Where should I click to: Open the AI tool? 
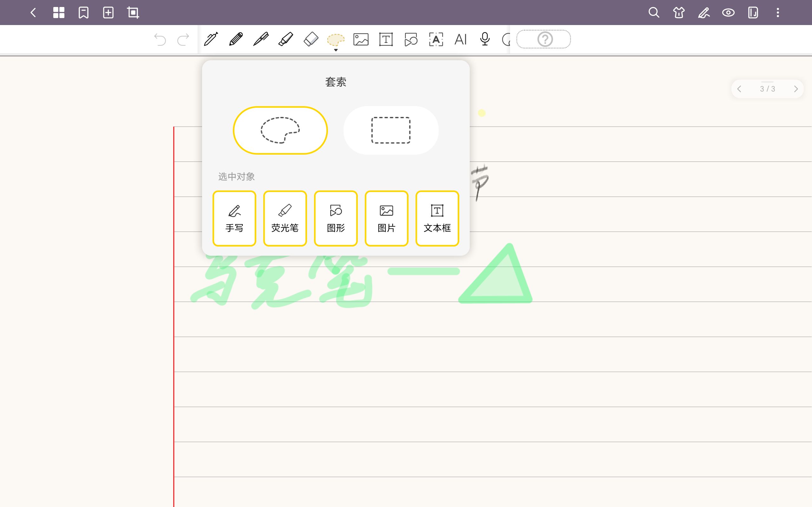(x=460, y=39)
